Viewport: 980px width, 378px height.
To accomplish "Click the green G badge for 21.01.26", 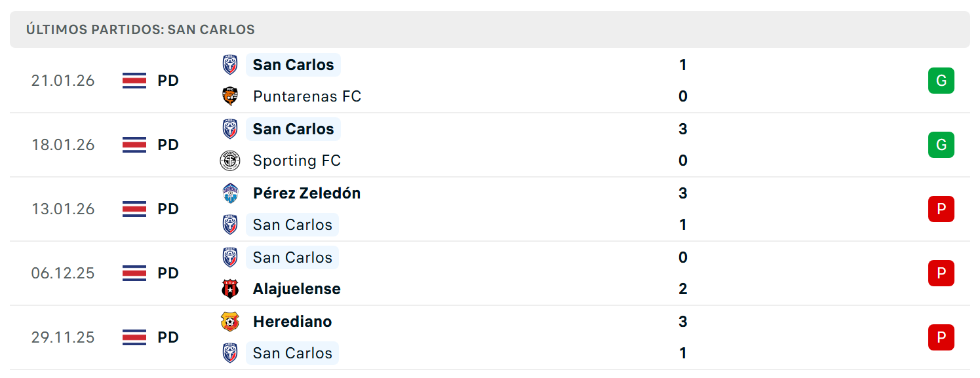I will click(941, 81).
